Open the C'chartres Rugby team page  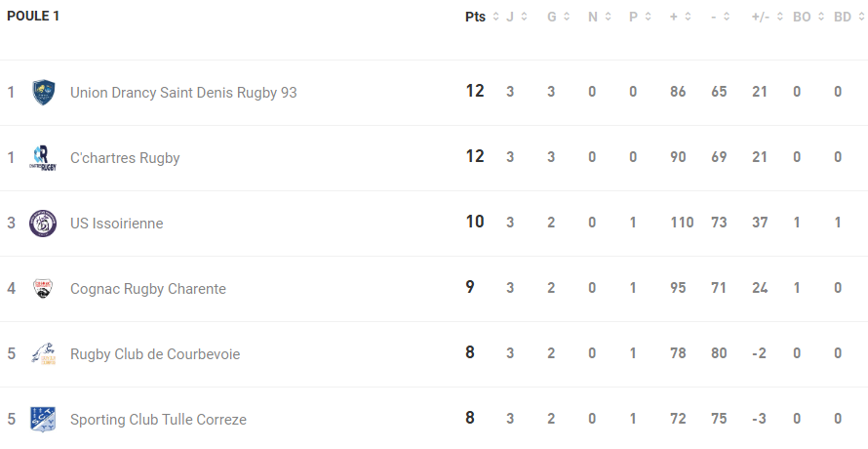(x=125, y=158)
